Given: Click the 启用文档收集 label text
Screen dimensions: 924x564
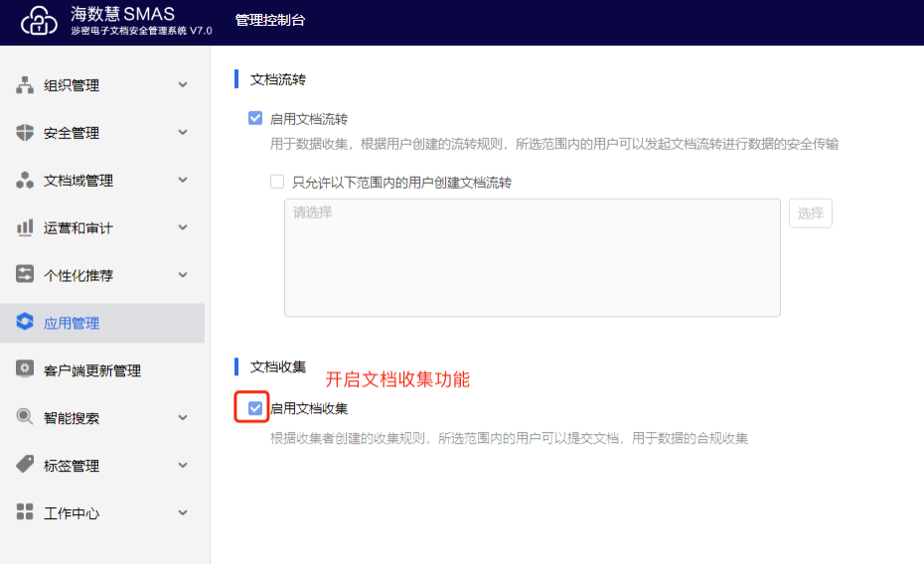Looking at the screenshot, I should (309, 408).
